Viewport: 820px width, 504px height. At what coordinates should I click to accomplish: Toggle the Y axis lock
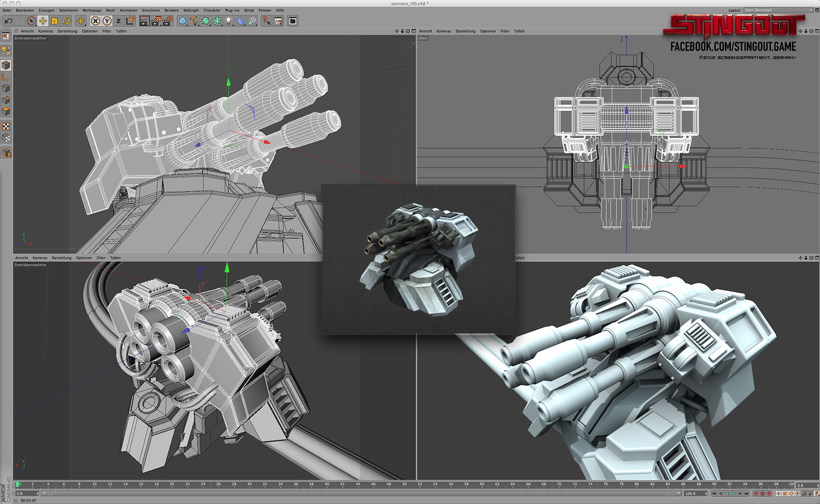[107, 21]
